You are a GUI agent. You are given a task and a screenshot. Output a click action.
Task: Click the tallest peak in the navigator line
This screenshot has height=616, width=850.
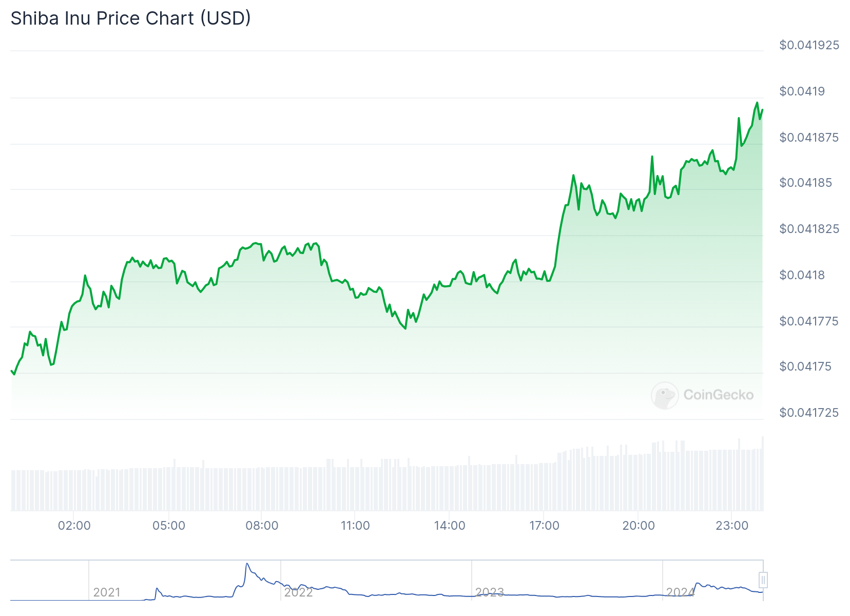coord(247,564)
